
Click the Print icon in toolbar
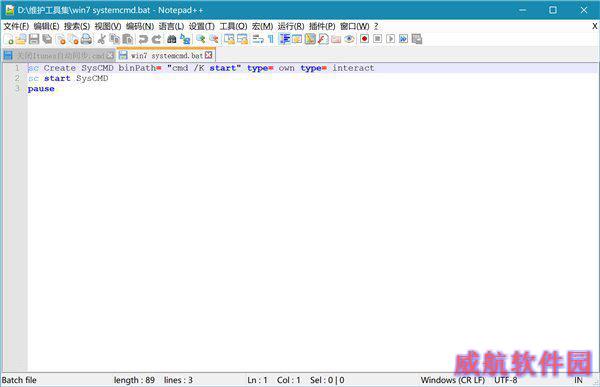click(x=86, y=39)
